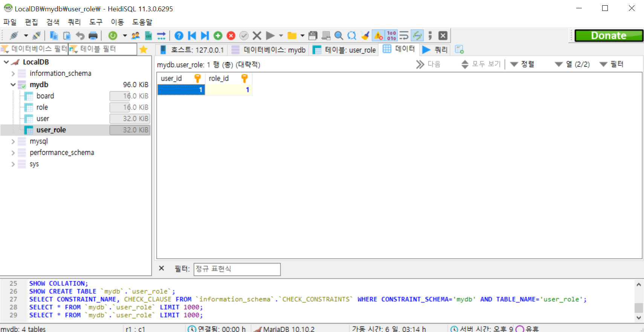This screenshot has height=332, width=644.
Task: Open the 검색 menu
Action: click(53, 22)
